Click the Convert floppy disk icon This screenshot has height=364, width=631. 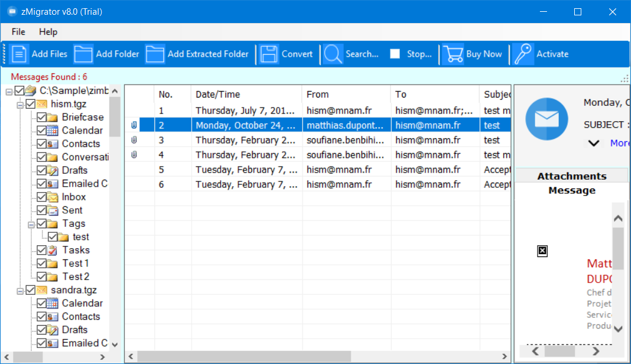point(269,54)
